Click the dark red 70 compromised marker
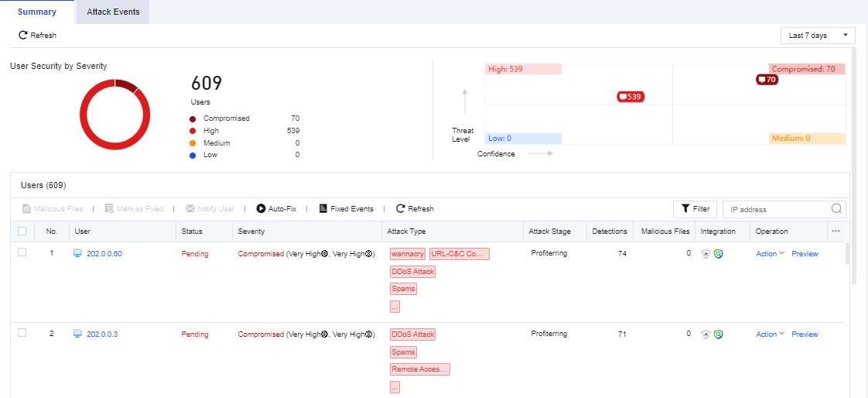This screenshot has height=398, width=868. tap(767, 80)
